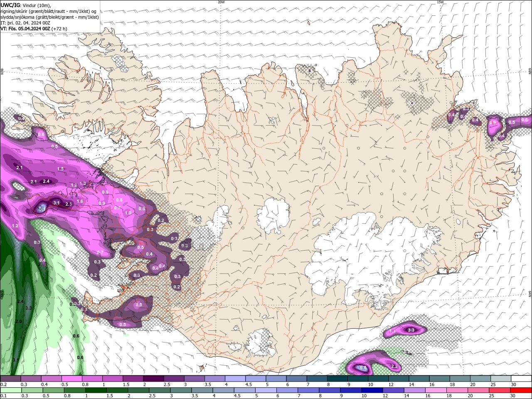Image resolution: width=532 pixels, height=399 pixels.
Task: Click the 30 label in the upper legend row
Action: click(514, 384)
